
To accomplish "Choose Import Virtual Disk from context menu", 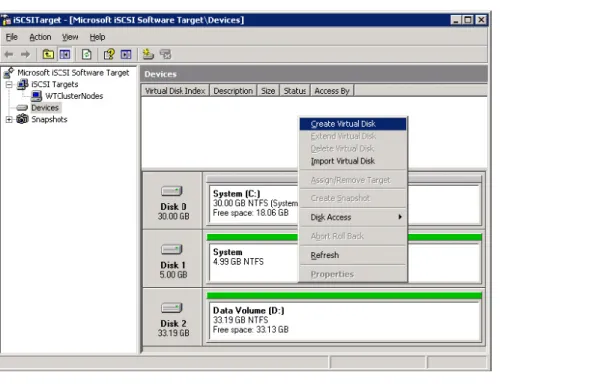I will (353, 161).
